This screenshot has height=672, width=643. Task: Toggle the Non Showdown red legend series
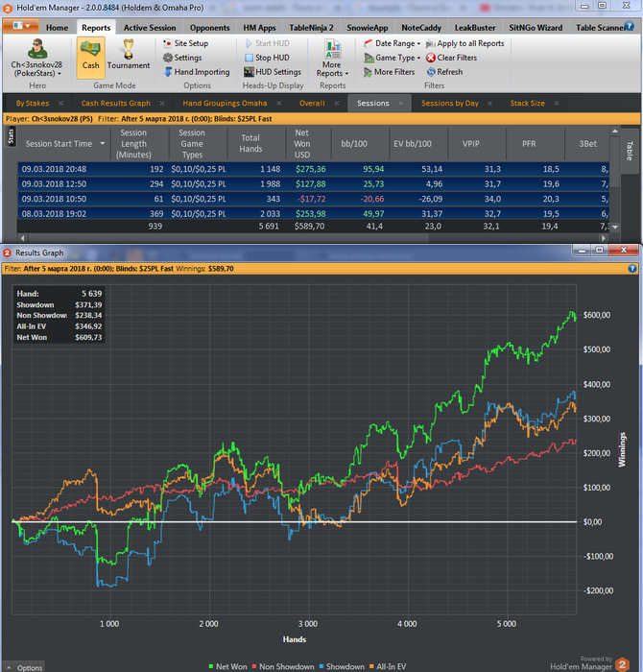283,666
